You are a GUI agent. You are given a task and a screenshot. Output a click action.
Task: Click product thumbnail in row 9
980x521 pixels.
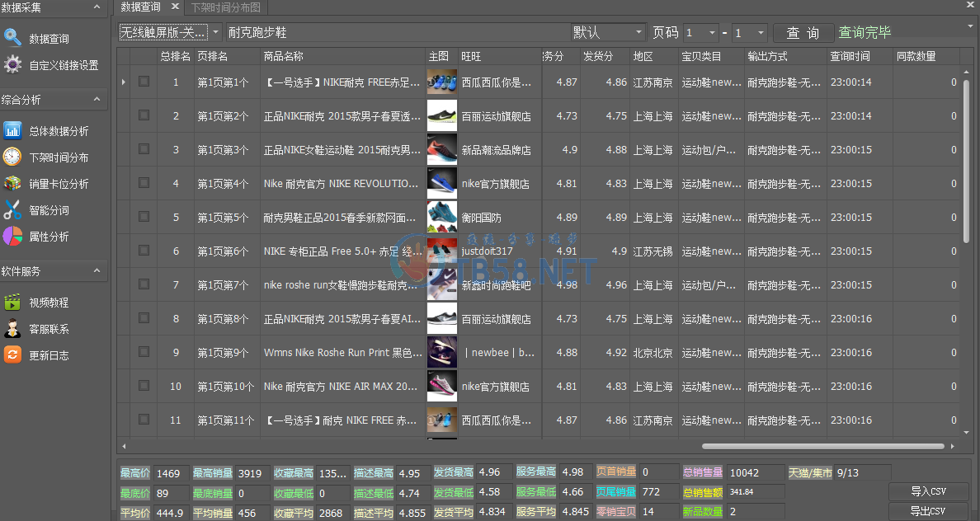442,352
